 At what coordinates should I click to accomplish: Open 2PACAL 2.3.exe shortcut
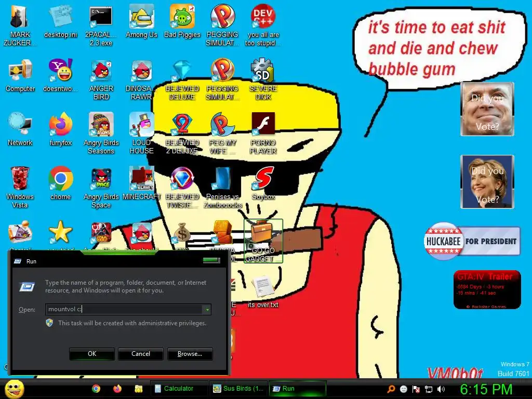[101, 25]
